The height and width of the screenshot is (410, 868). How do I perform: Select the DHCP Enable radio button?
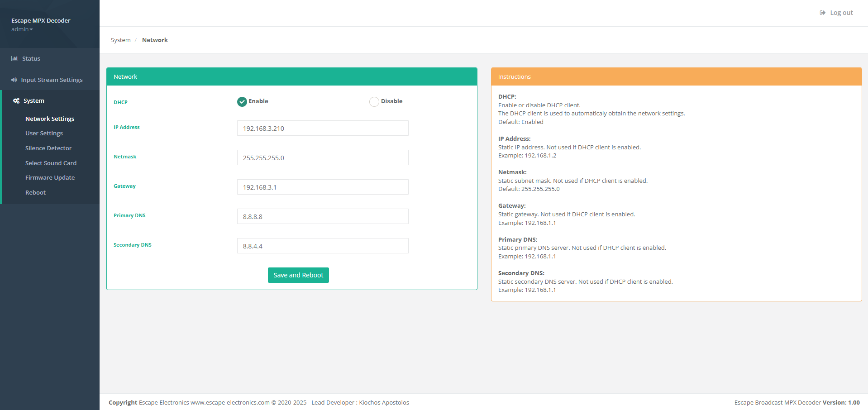tap(242, 102)
